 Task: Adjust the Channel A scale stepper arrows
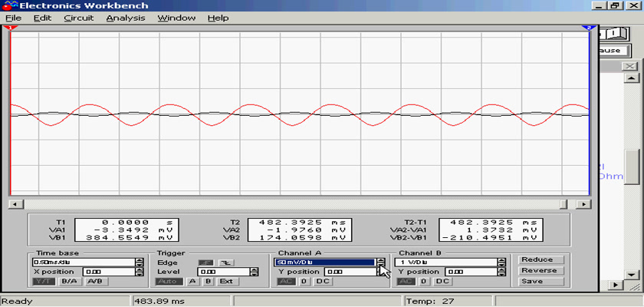[382, 262]
